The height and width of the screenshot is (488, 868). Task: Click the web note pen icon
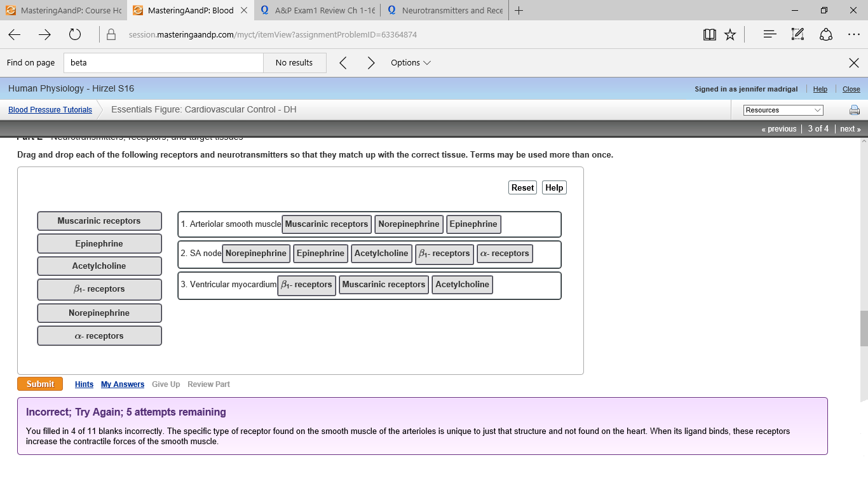point(798,35)
